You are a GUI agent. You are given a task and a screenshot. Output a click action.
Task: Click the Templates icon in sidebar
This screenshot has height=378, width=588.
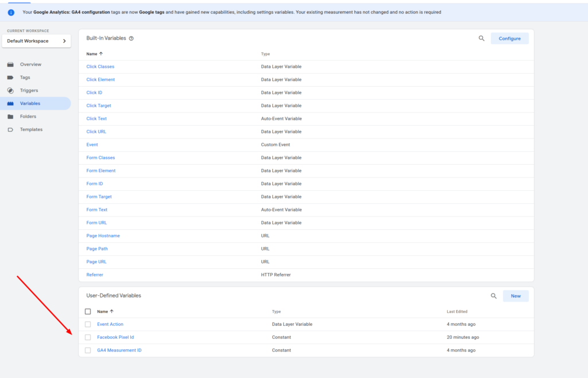(10, 130)
